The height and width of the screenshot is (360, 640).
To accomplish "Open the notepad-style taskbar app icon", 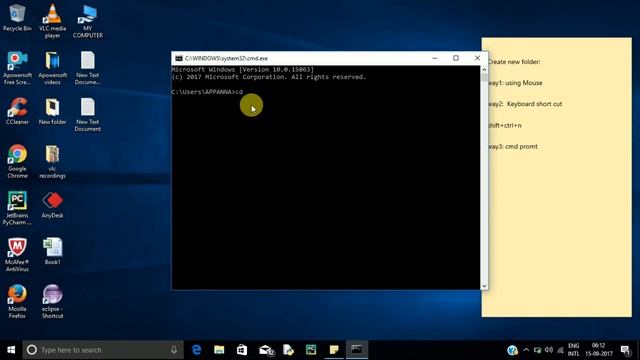I will (x=288, y=350).
